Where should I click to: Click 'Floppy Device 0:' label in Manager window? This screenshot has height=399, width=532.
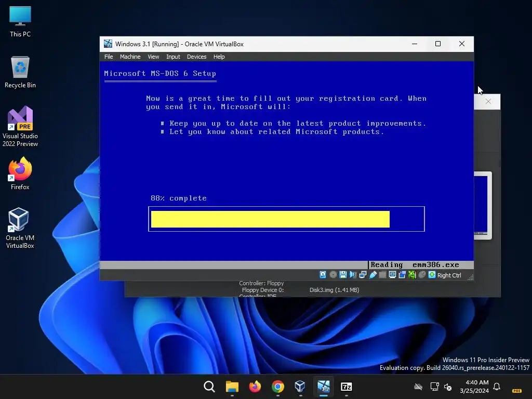[262, 290]
